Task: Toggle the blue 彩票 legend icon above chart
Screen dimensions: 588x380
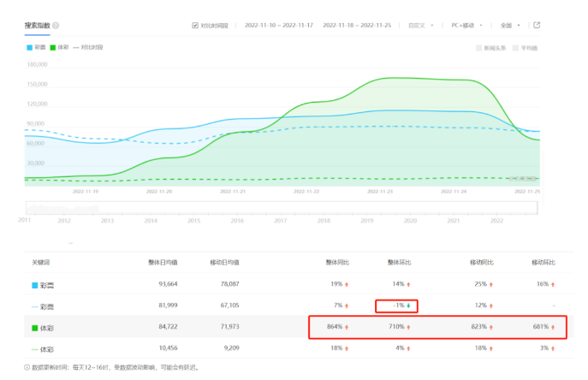Action: 28,47
